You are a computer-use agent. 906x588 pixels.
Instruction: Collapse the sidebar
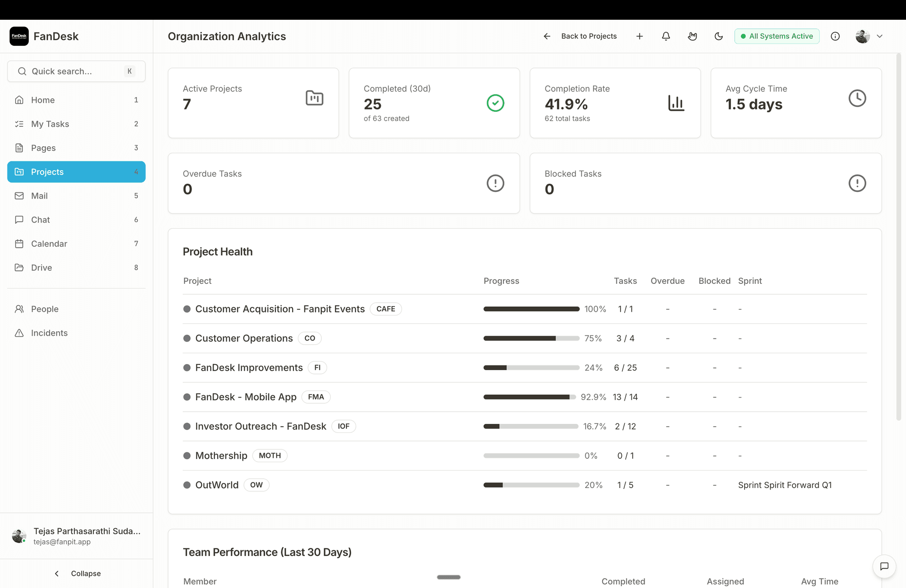(78, 573)
